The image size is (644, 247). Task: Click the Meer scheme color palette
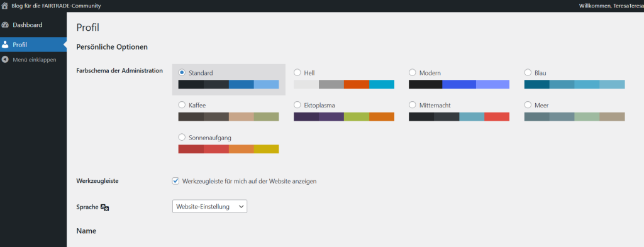point(575,116)
